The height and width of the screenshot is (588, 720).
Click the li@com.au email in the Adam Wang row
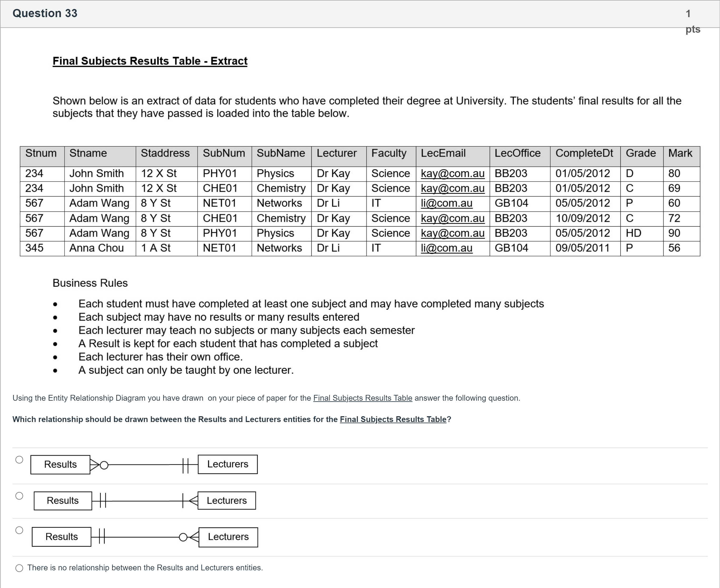(x=446, y=203)
